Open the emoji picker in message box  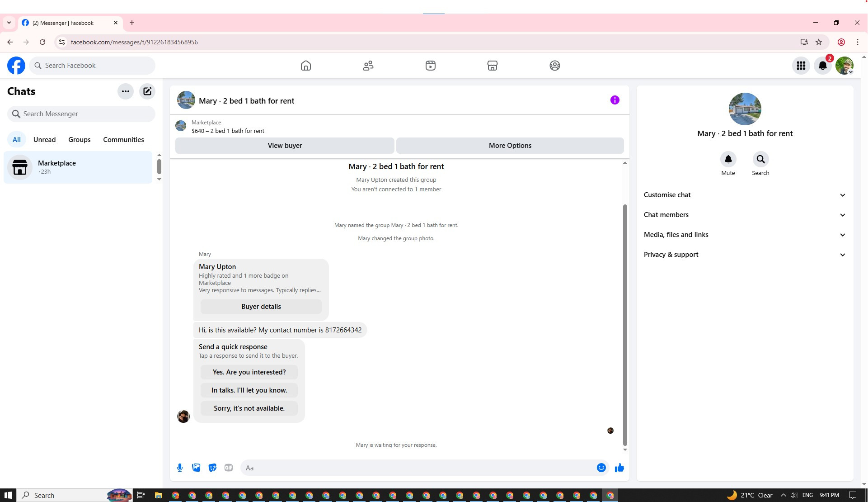point(601,468)
